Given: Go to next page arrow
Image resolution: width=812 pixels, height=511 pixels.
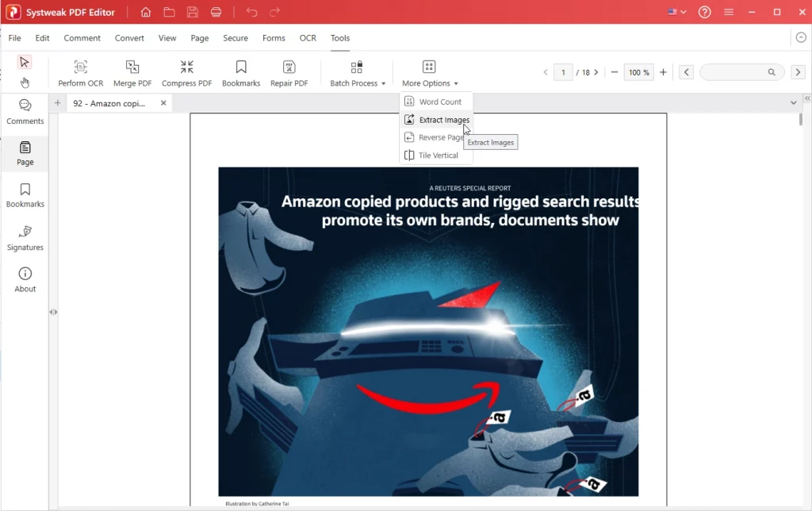Looking at the screenshot, I should 596,72.
